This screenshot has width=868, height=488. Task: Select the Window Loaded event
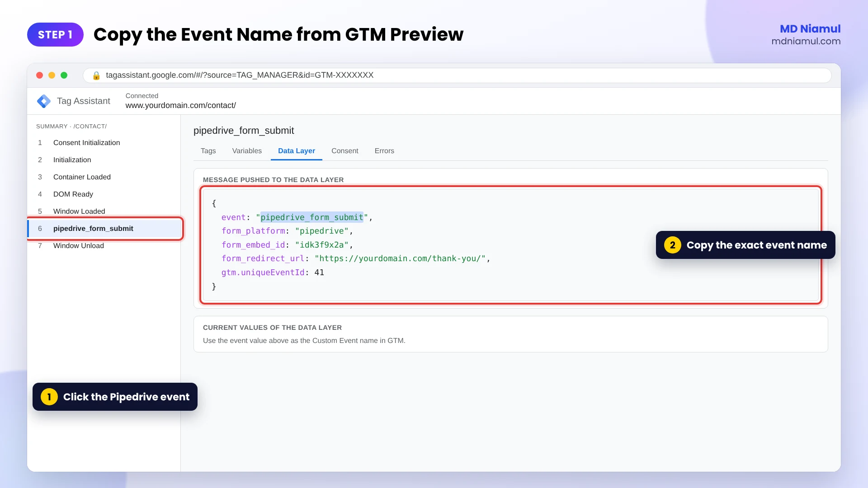coord(104,211)
